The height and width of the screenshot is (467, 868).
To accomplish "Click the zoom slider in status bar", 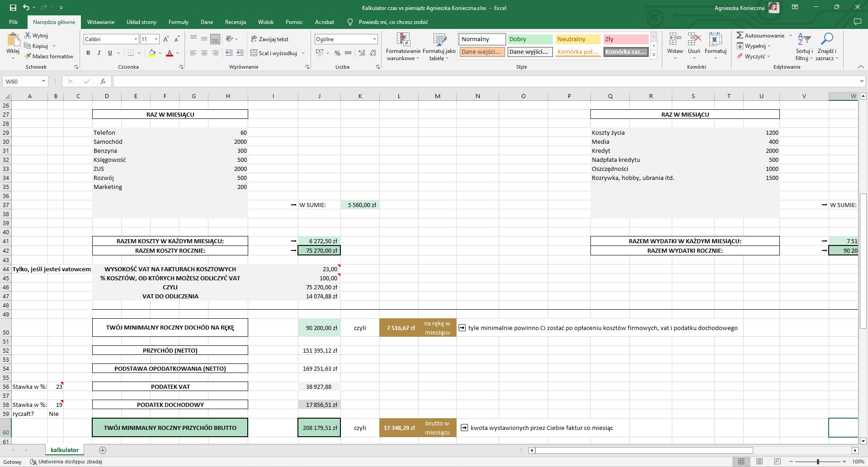I will [x=817, y=462].
